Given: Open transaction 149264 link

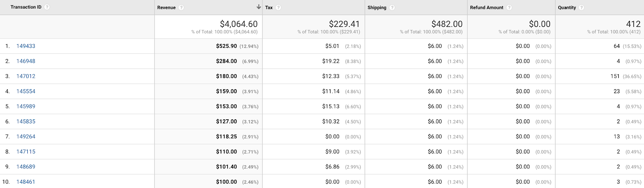Looking at the screenshot, I should click(26, 137).
